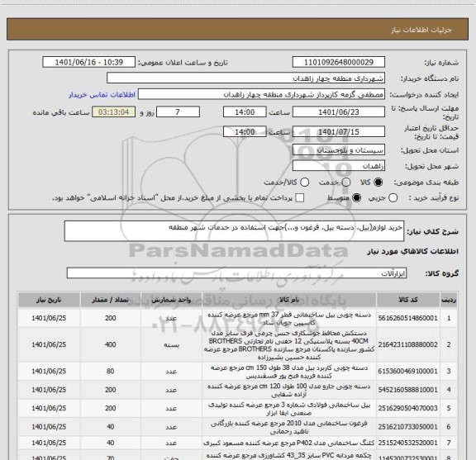Click the buyer name field شهرداری منطقه چهار زاهدان
The height and width of the screenshot is (460, 476).
tap(246, 78)
